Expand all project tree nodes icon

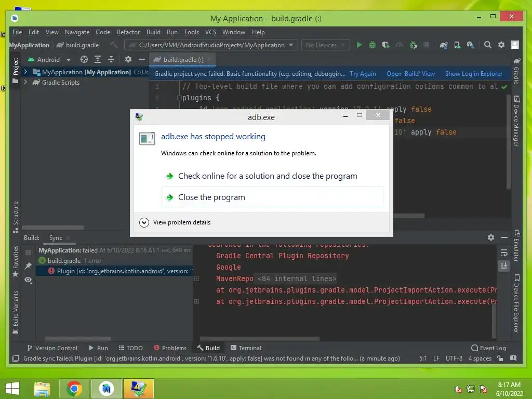coord(98,59)
